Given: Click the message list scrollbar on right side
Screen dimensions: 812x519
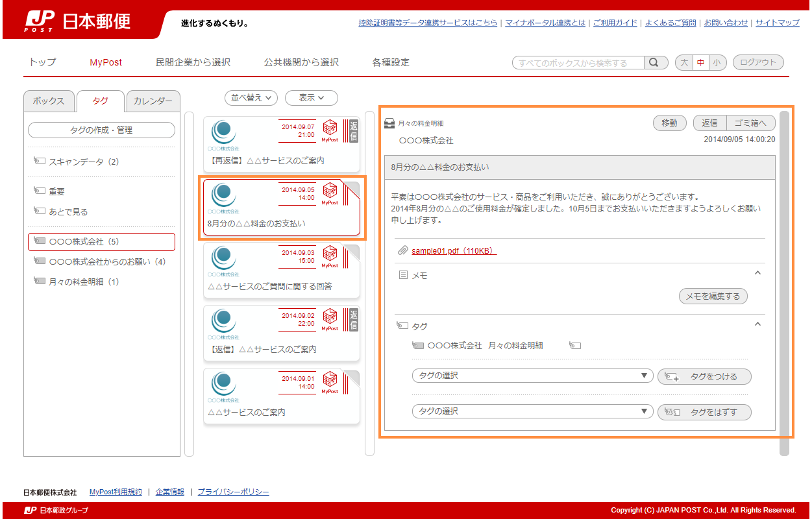Looking at the screenshot, I should [x=369, y=284].
